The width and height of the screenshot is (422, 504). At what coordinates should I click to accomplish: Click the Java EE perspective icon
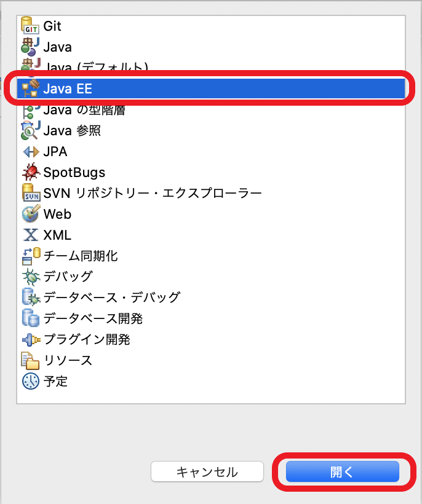pos(31,89)
